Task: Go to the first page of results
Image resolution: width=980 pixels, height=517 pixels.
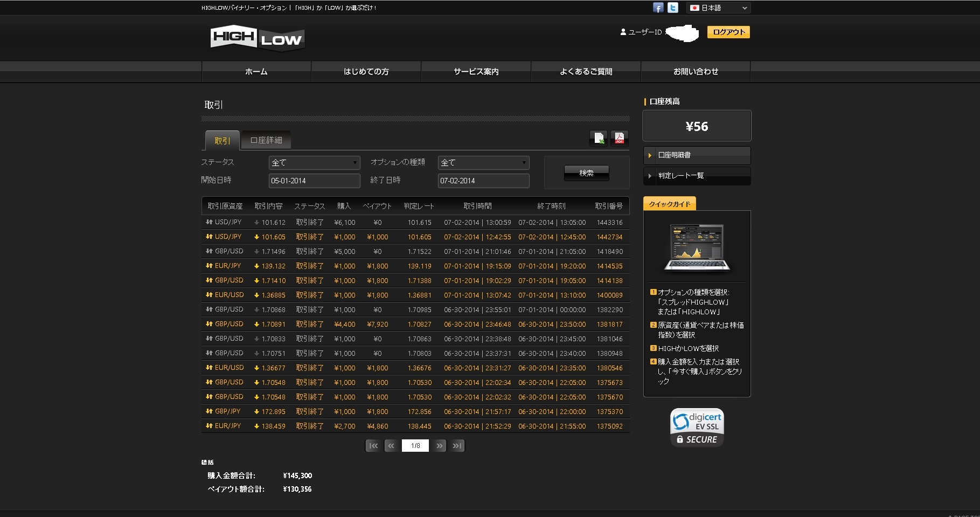Action: 372,446
